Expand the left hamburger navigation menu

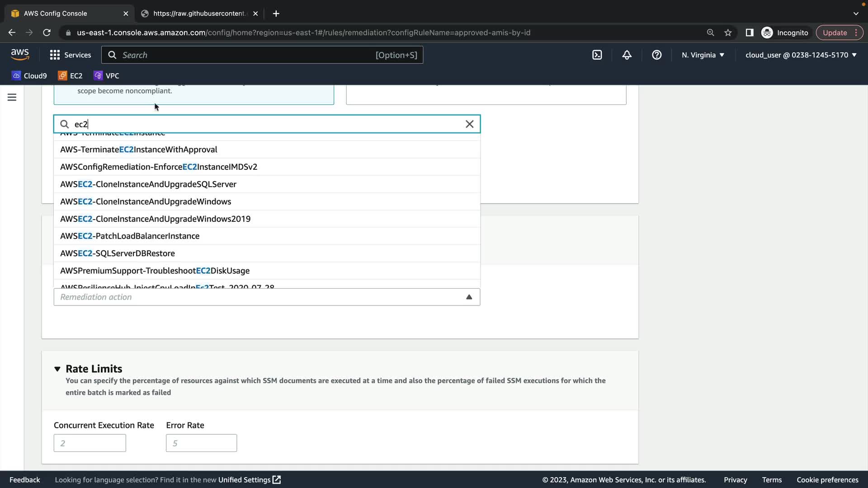pyautogui.click(x=12, y=97)
